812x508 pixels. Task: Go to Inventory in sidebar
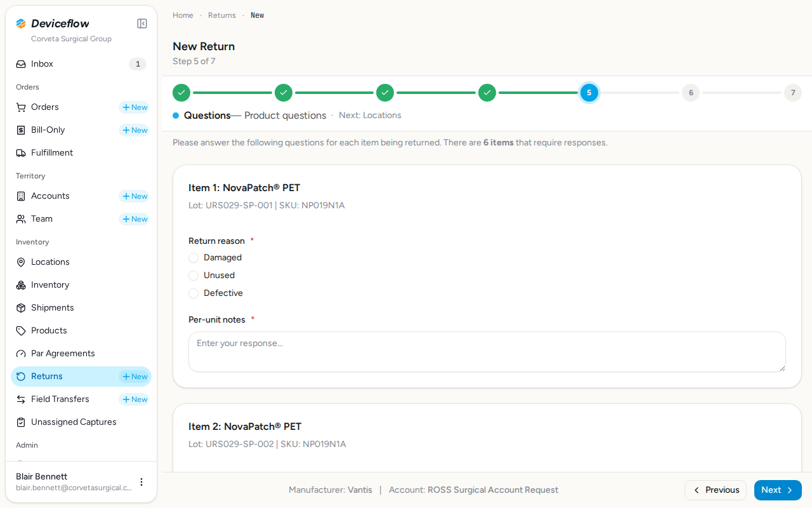[81, 285]
